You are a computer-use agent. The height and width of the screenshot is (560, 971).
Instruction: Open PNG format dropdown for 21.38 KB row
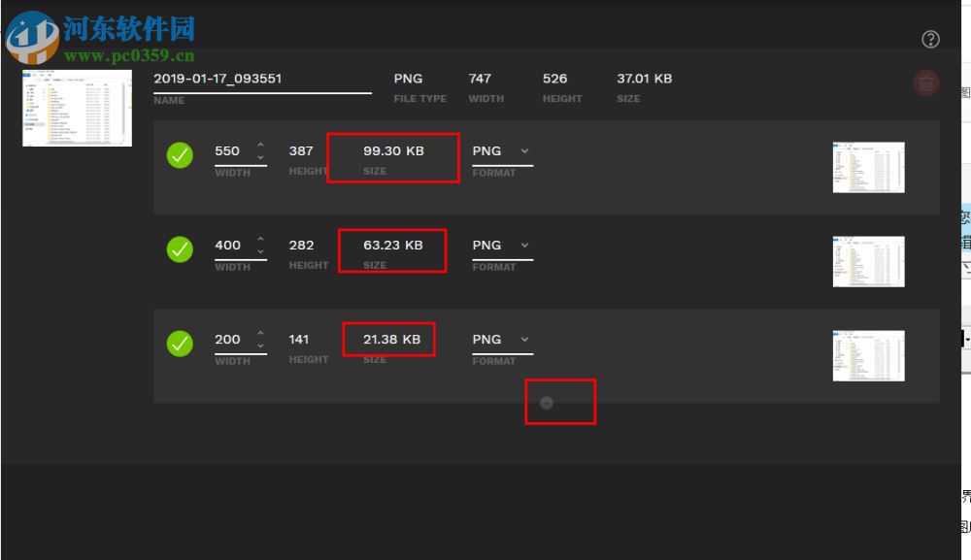(x=501, y=340)
